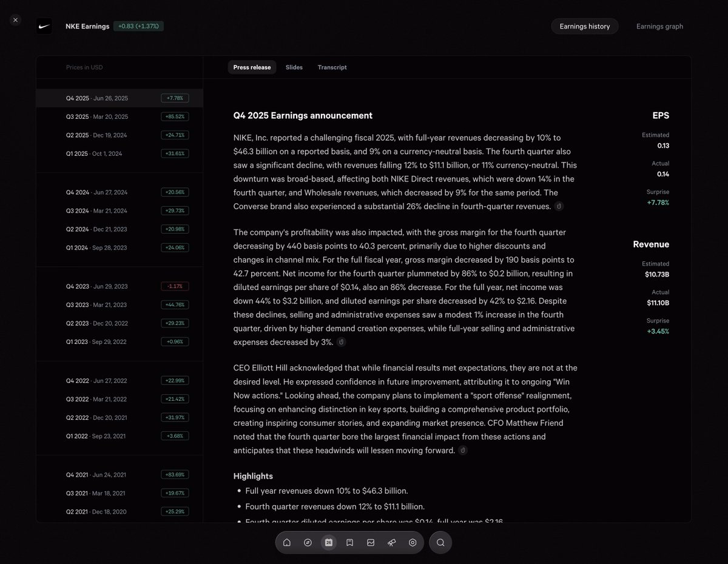Select Q4 2024 · Jun 27, 2024 row
This screenshot has height=564, width=728.
(x=120, y=192)
